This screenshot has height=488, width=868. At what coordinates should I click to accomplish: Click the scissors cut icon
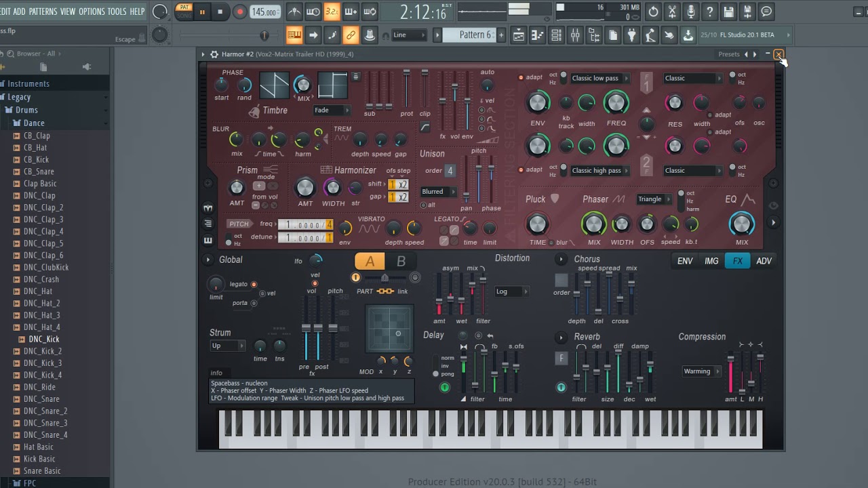(672, 12)
